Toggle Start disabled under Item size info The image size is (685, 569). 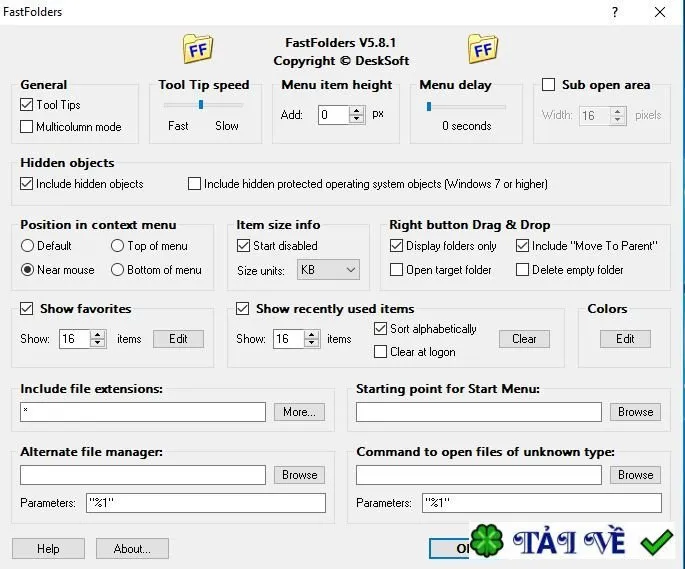243,246
